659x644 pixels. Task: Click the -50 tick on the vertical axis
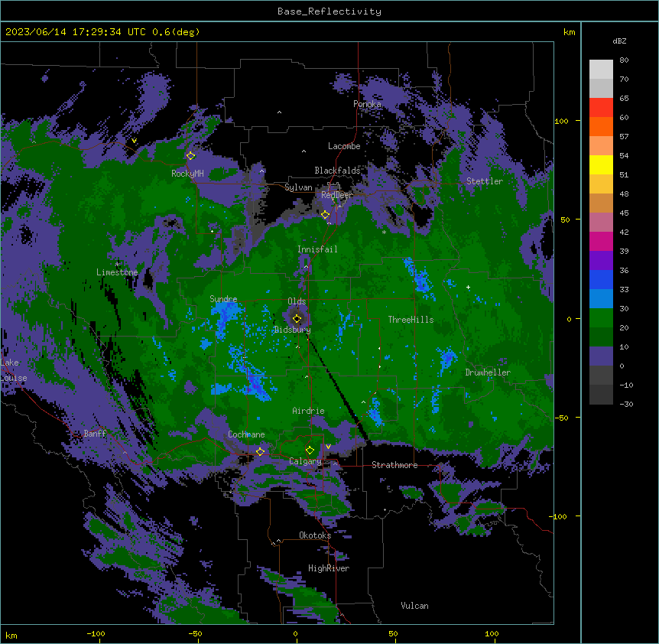point(561,418)
